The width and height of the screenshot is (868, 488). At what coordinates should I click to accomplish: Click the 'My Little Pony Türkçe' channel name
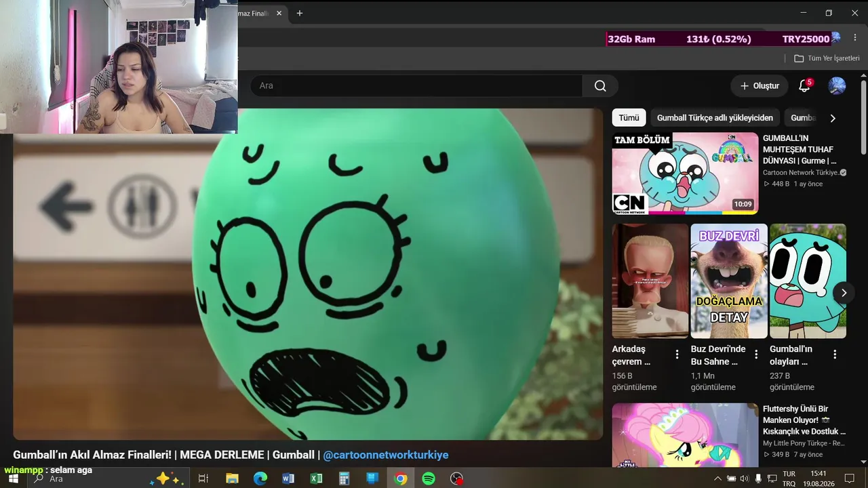[804, 443]
